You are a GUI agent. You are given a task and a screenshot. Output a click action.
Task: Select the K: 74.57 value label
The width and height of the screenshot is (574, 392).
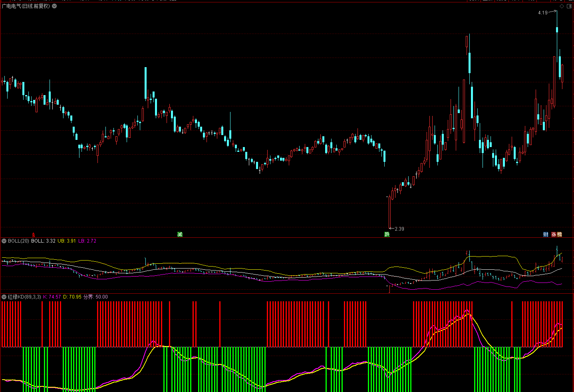(x=52, y=297)
